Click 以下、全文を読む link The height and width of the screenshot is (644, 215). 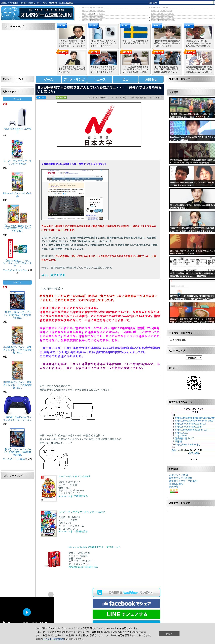click(53, 275)
